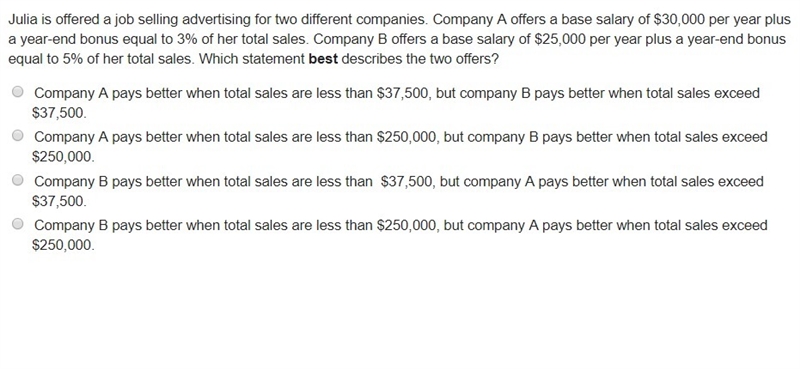The image size is (800, 369).
Task: Click wrapped '$37,500.' line under Company A option
Action: (x=59, y=113)
